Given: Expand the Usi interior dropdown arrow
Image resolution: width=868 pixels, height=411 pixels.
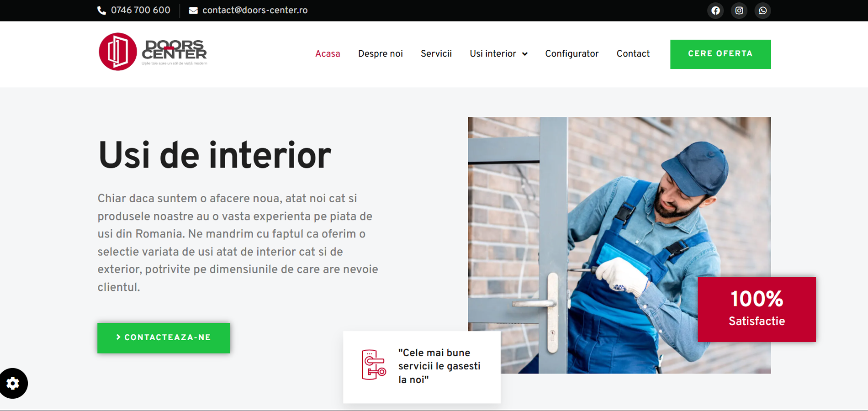Looking at the screenshot, I should coord(525,54).
